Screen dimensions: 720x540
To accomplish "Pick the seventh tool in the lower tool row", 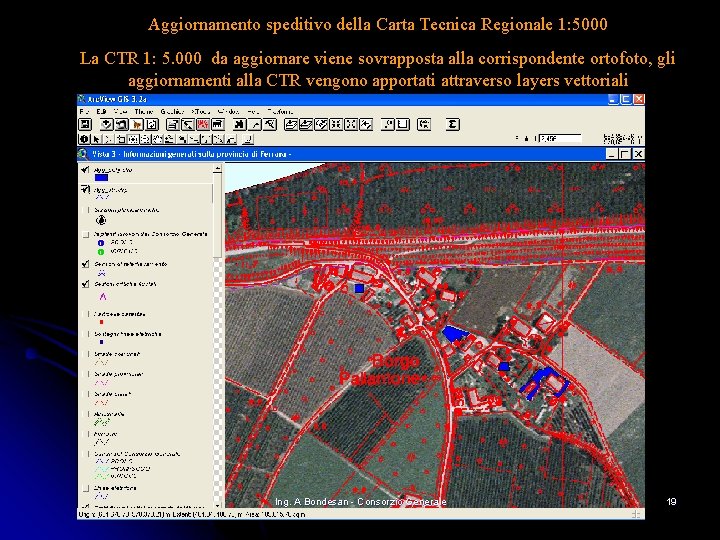I will pos(157,139).
